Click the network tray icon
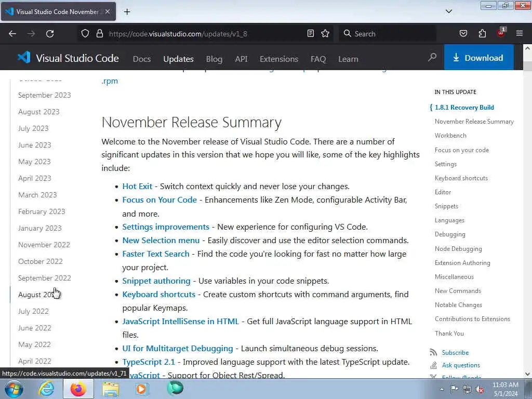532x399 pixels. point(467,389)
